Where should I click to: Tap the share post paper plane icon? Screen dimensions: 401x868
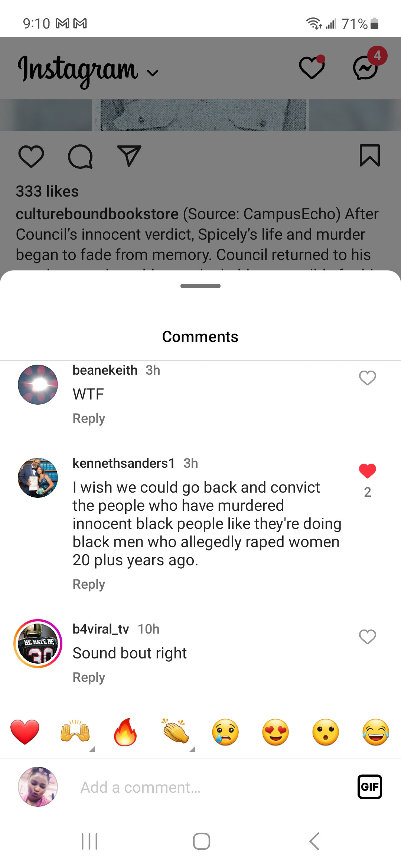[129, 156]
